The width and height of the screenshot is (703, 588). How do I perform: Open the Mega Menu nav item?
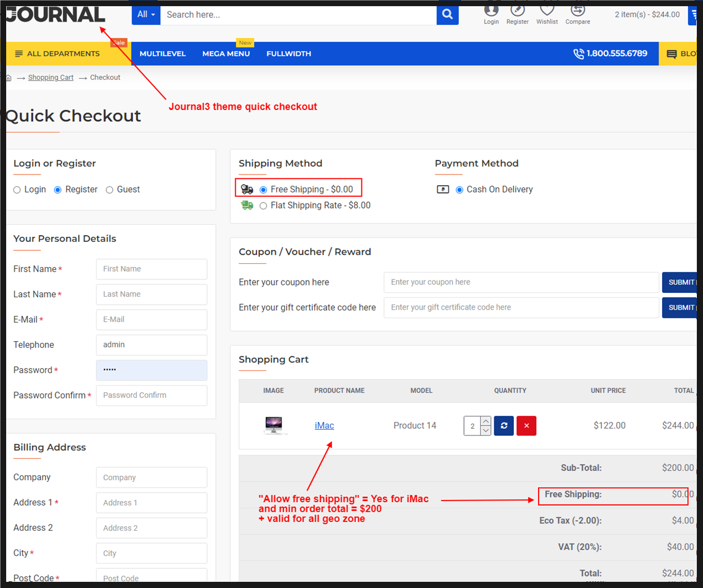[226, 54]
